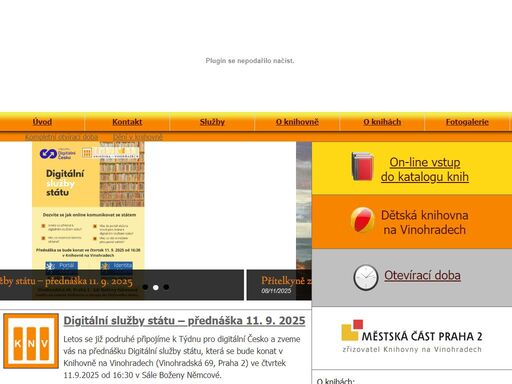Open the O knihovně menu

pos(297,122)
